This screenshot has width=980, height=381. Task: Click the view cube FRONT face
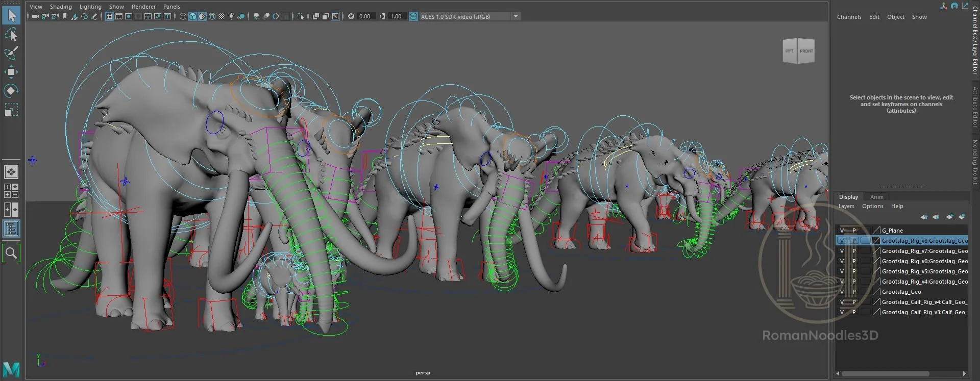pyautogui.click(x=806, y=51)
